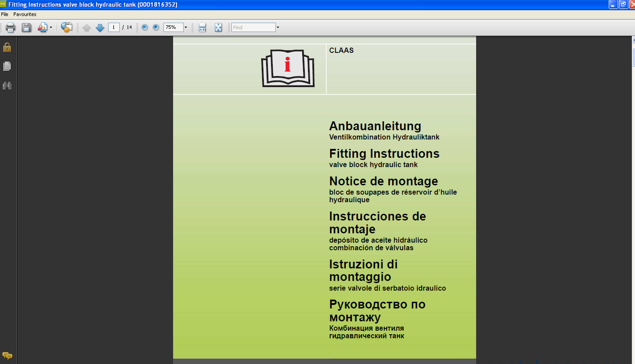
Task: Open the Find options dropdown
Action: pyautogui.click(x=278, y=27)
